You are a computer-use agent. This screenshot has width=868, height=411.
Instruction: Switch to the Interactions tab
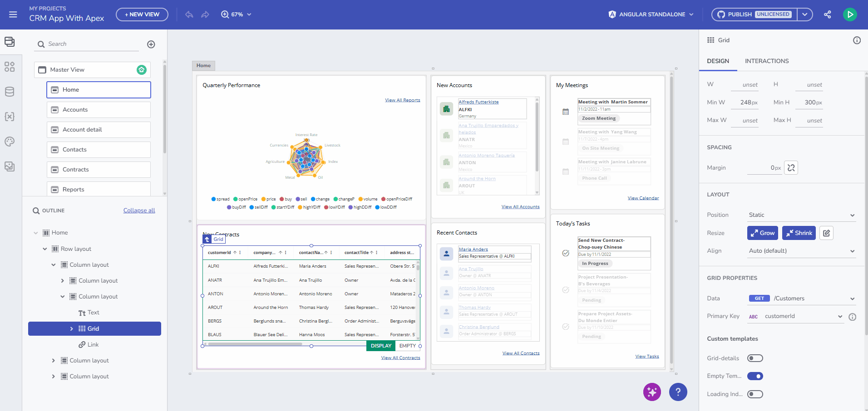[x=766, y=61]
